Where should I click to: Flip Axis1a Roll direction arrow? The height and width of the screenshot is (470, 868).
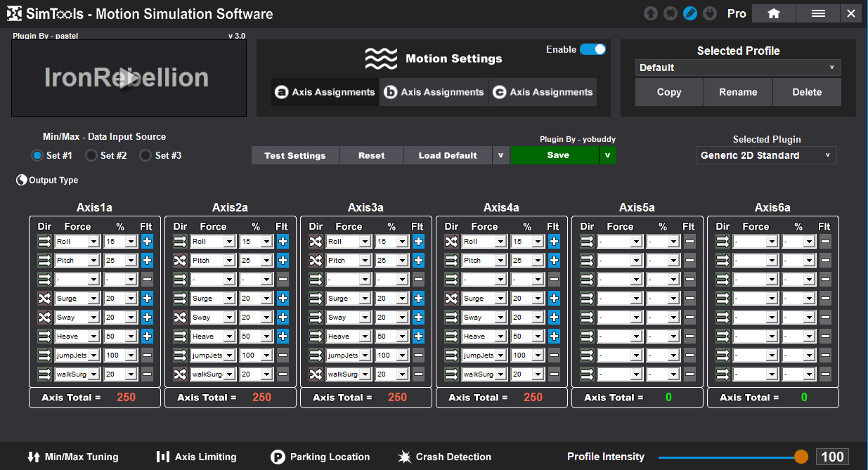[45, 241]
